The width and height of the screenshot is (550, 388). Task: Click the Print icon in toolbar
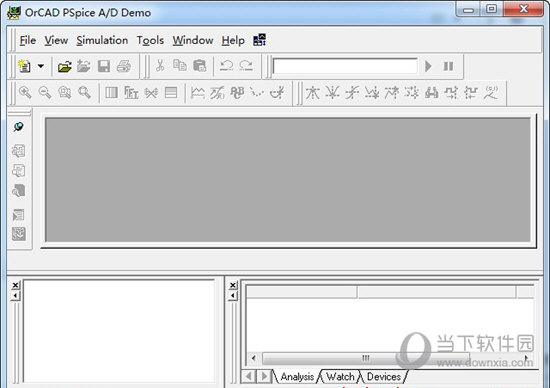(x=124, y=66)
